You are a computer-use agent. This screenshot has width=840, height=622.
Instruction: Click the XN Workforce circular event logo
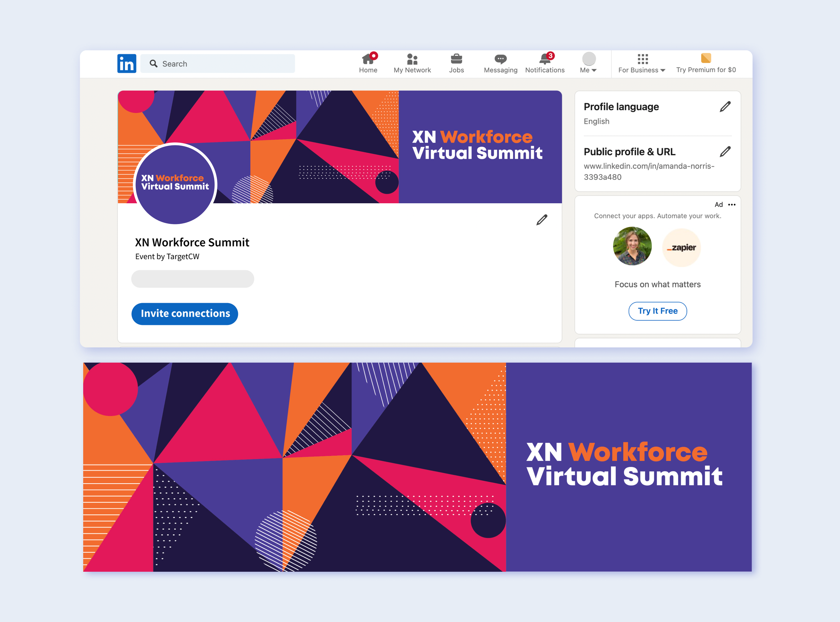(175, 184)
